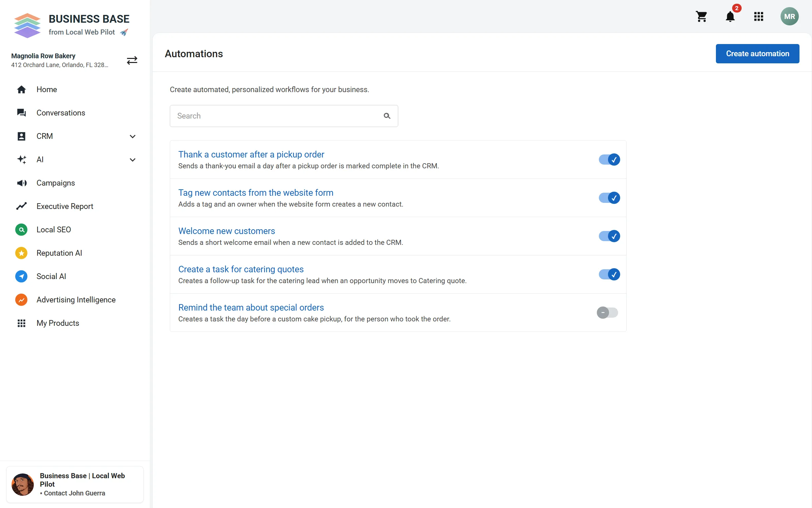
Task: Click the Automations page heading
Action: [x=194, y=54]
